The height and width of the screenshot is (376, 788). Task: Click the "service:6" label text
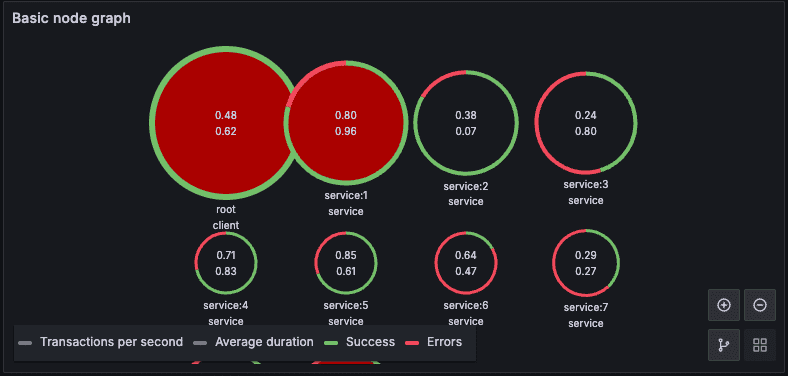(x=466, y=305)
